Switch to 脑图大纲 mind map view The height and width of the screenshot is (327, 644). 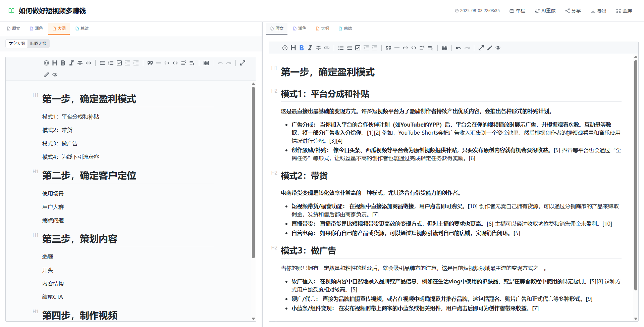38,44
